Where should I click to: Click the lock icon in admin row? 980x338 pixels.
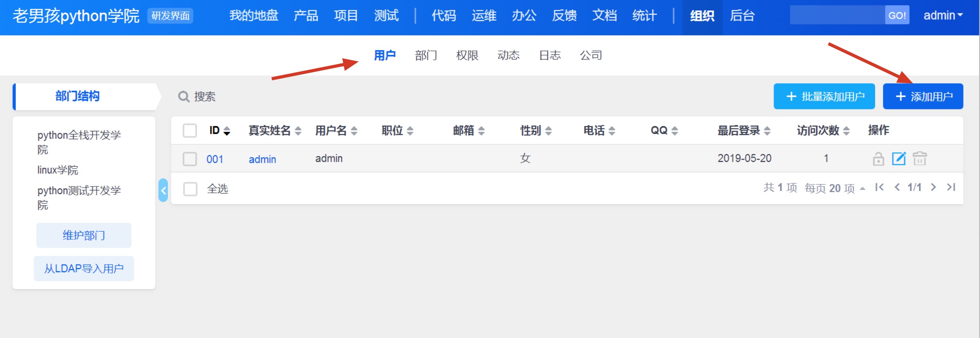tap(878, 159)
